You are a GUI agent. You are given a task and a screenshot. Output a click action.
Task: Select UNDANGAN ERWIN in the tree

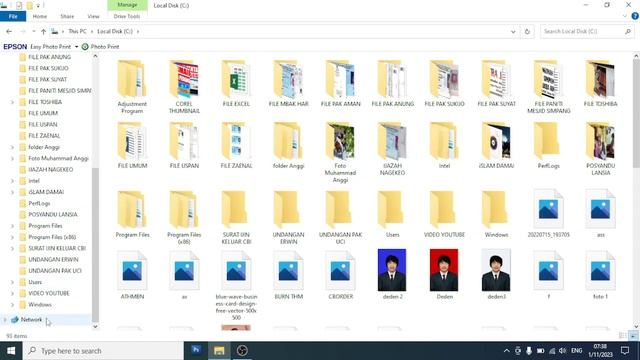tap(53, 260)
